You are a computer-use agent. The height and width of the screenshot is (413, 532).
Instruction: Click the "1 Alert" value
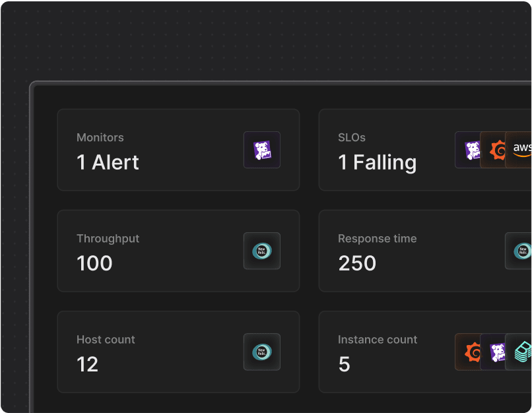(x=108, y=162)
